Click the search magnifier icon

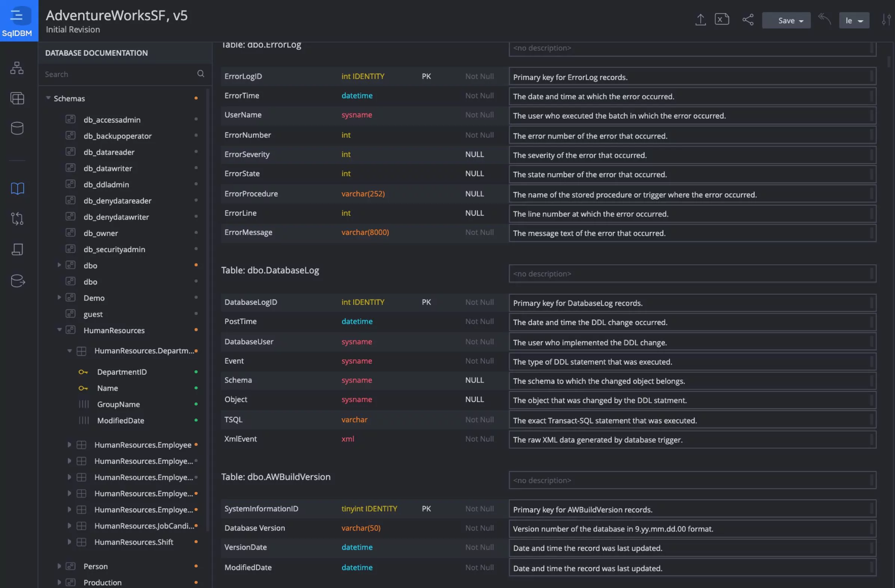(x=201, y=74)
